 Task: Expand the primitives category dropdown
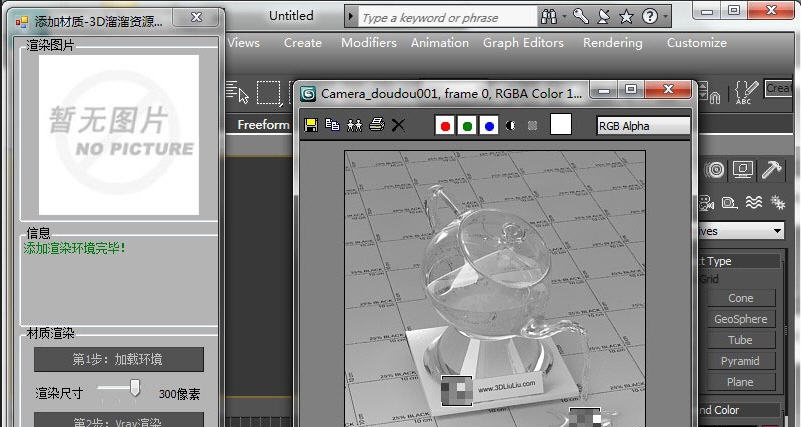pos(776,231)
